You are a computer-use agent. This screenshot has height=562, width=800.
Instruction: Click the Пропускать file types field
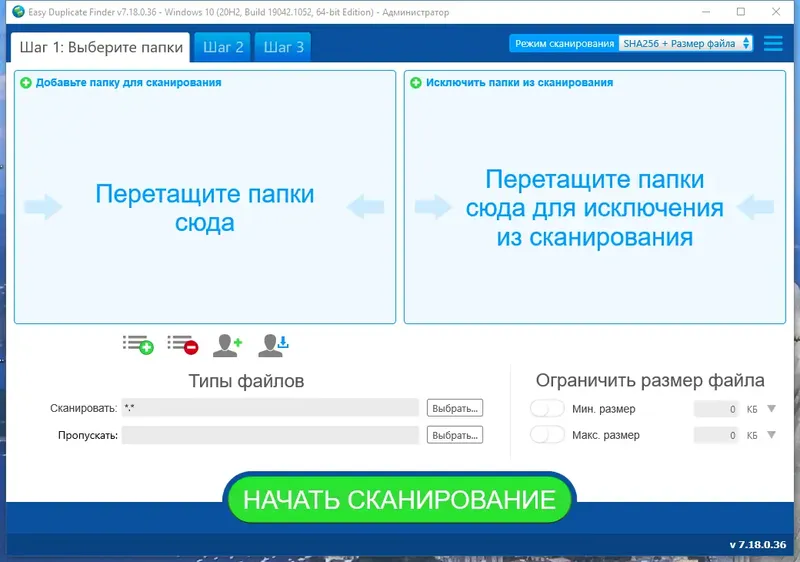click(270, 435)
